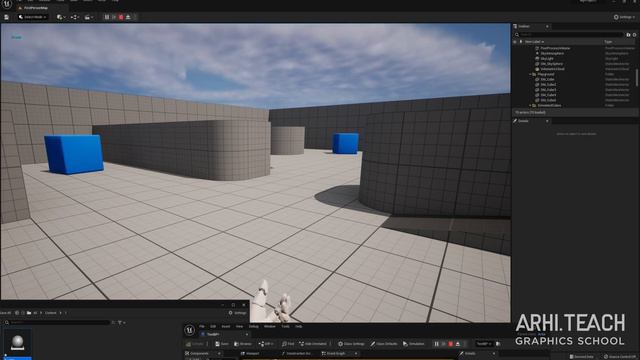
Task: Sort by the Type column header
Action: 608,42
